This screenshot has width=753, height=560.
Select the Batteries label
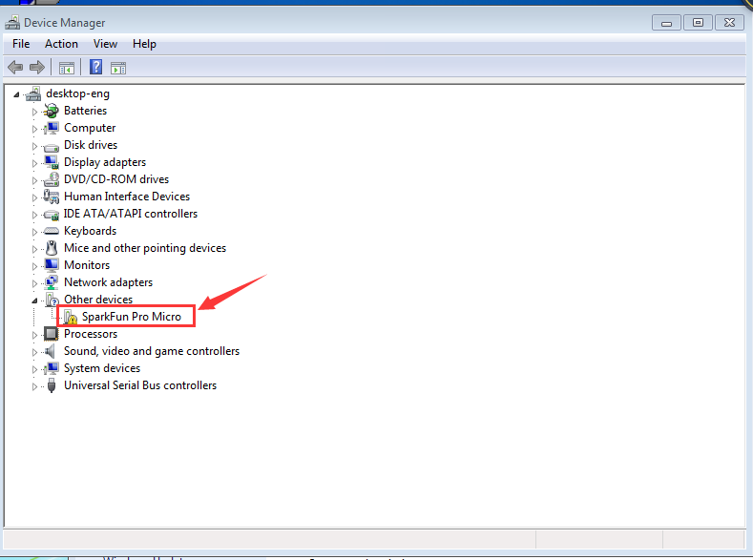86,111
